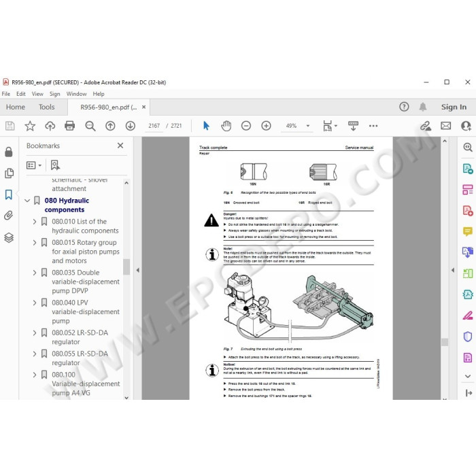The width and height of the screenshot is (476, 476).
Task: Close the Bookmarks panel
Action: [120, 146]
